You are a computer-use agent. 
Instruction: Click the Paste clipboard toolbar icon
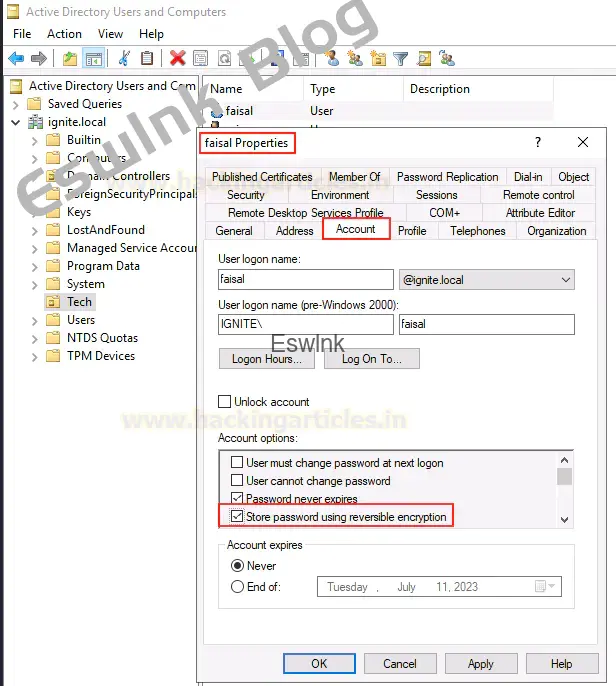[x=147, y=59]
